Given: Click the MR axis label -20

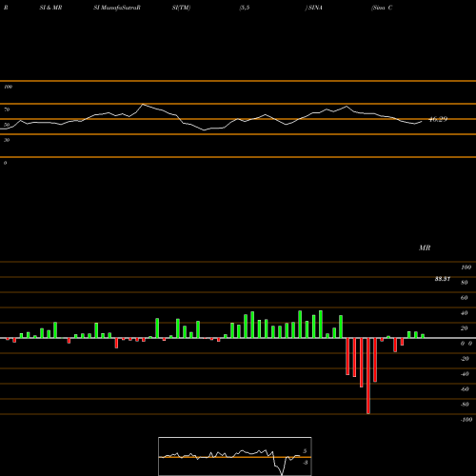Looking at the screenshot, I should click(x=465, y=359).
